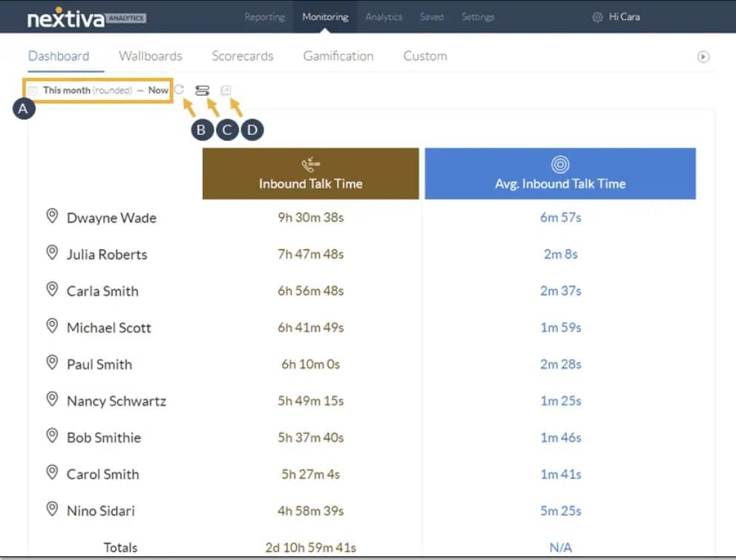Screen dimensions: 736x560
Task: Click the 5m 25s average value
Action: point(560,510)
